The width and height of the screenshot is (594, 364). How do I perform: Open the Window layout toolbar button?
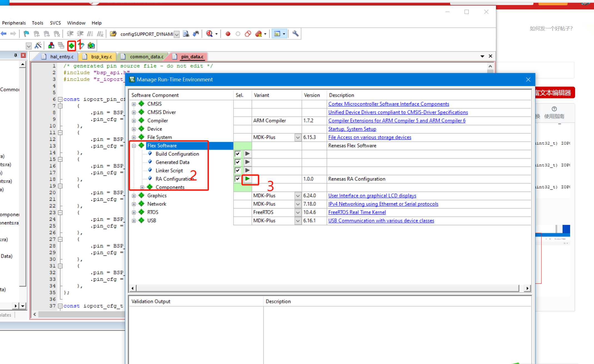pos(277,34)
